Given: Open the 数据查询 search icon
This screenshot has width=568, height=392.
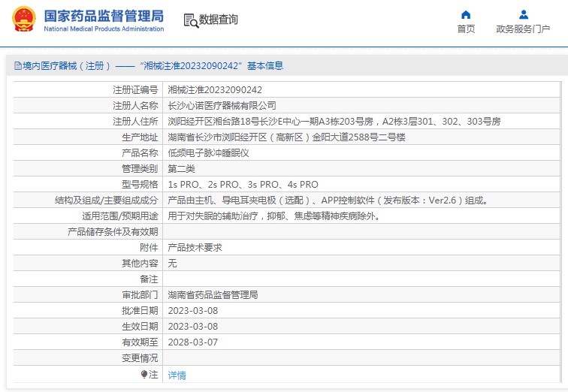Looking at the screenshot, I should tap(191, 20).
